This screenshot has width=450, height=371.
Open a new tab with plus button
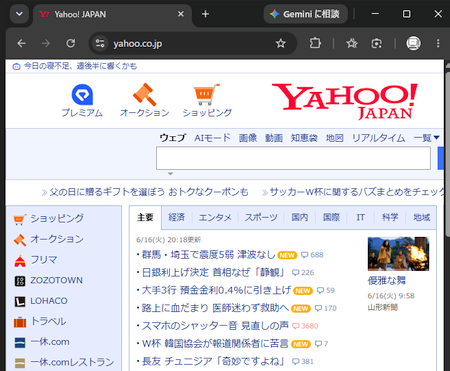205,14
